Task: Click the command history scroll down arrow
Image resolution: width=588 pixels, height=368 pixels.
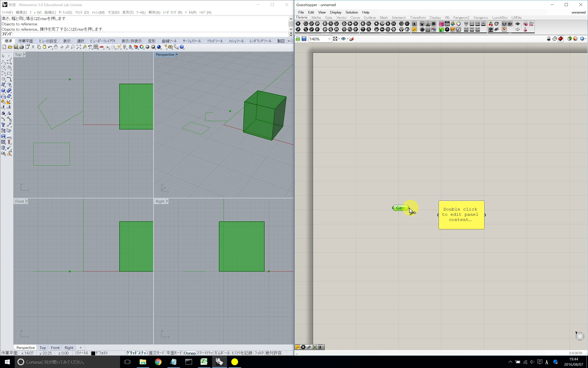Action: (x=291, y=29)
